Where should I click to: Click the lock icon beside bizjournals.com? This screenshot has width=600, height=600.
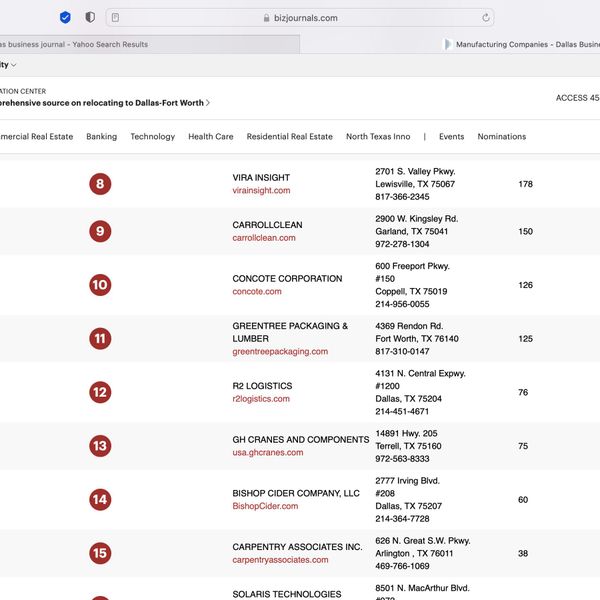click(265, 18)
